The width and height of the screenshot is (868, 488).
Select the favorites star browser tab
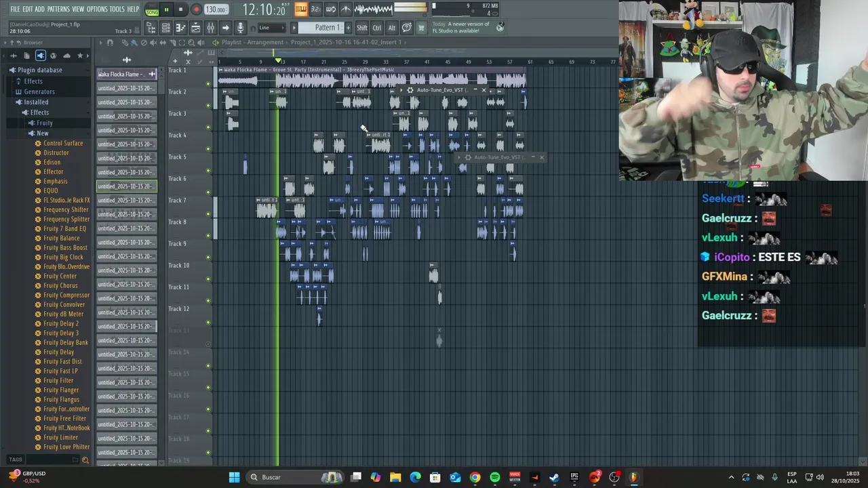(80, 56)
